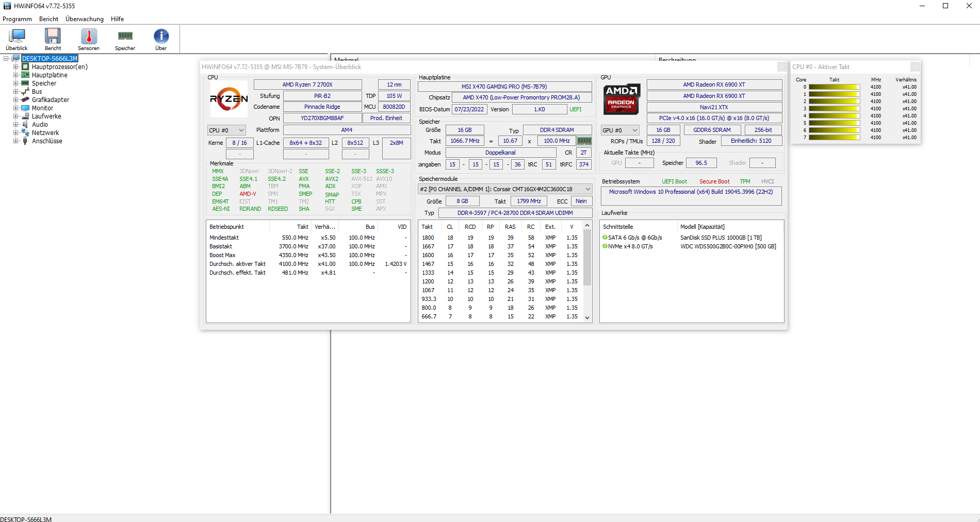Click 'WDC WDS500G2B0C-00PXH0 [500 GB]' drive entry
980x522 pixels.
(x=728, y=246)
